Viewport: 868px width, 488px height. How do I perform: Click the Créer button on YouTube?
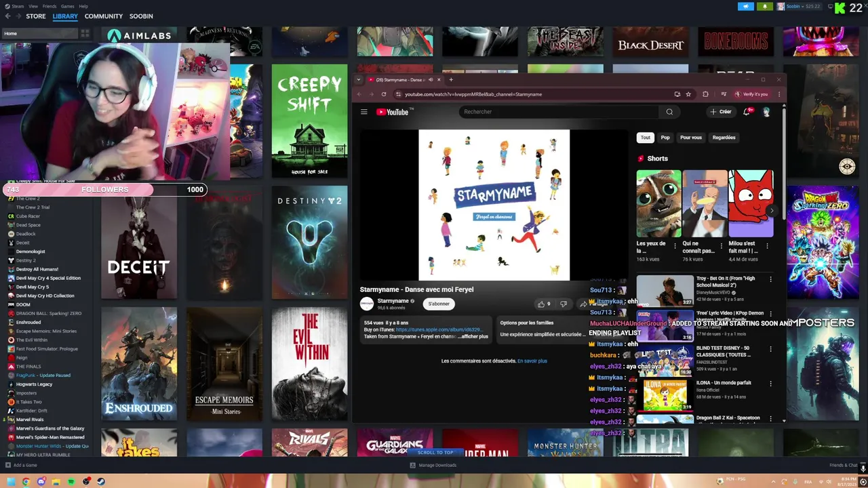click(721, 112)
